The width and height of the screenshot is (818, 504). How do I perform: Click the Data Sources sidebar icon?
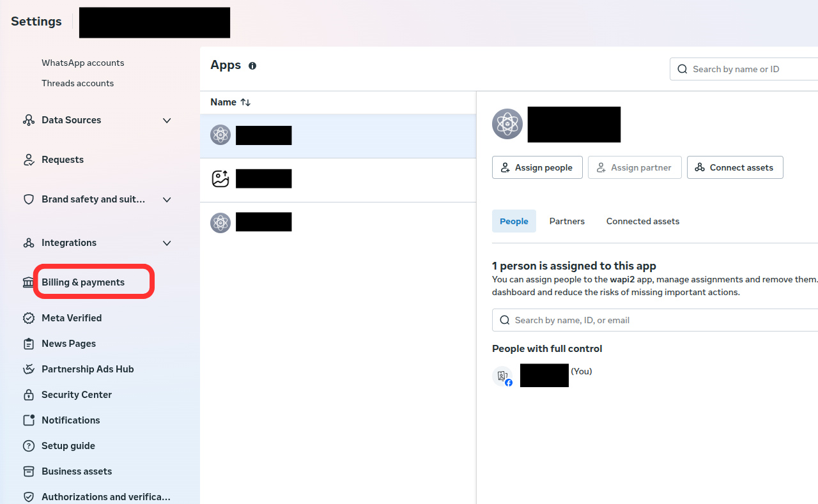pyautogui.click(x=28, y=120)
